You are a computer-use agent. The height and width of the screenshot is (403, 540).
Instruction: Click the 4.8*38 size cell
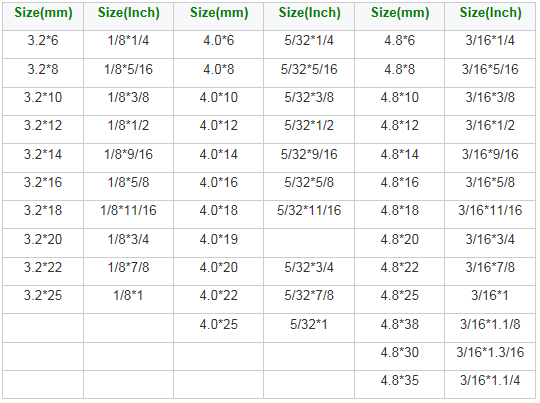point(399,328)
